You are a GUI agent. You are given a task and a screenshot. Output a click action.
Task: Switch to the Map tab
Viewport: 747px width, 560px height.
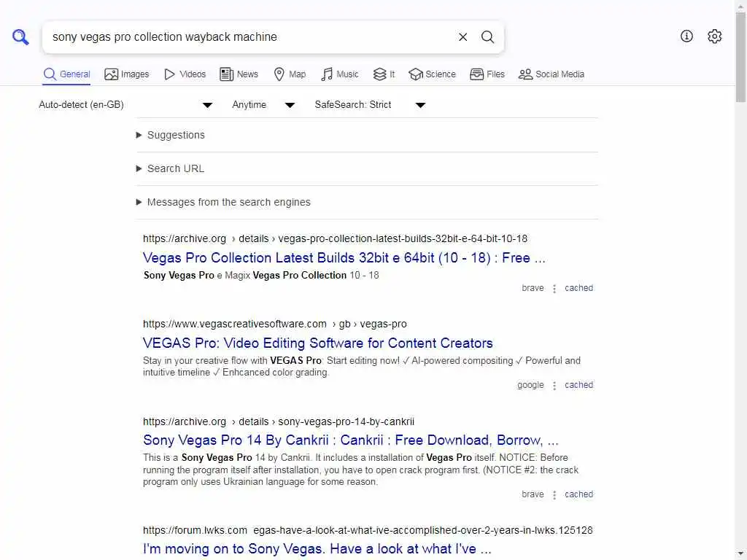pos(290,74)
